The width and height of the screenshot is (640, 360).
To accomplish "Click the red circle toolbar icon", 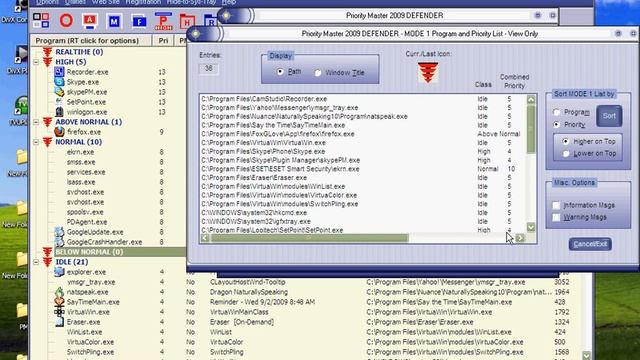I will 66,20.
